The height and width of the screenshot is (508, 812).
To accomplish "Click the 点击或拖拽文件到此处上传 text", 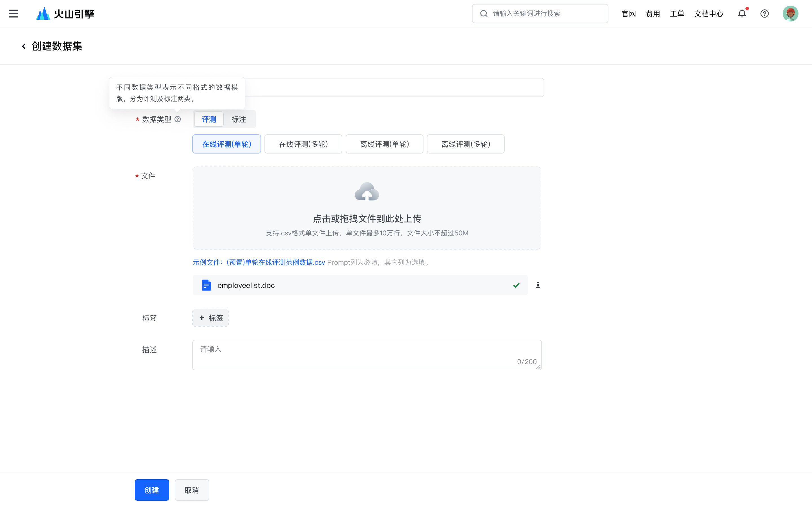I will 367,219.
